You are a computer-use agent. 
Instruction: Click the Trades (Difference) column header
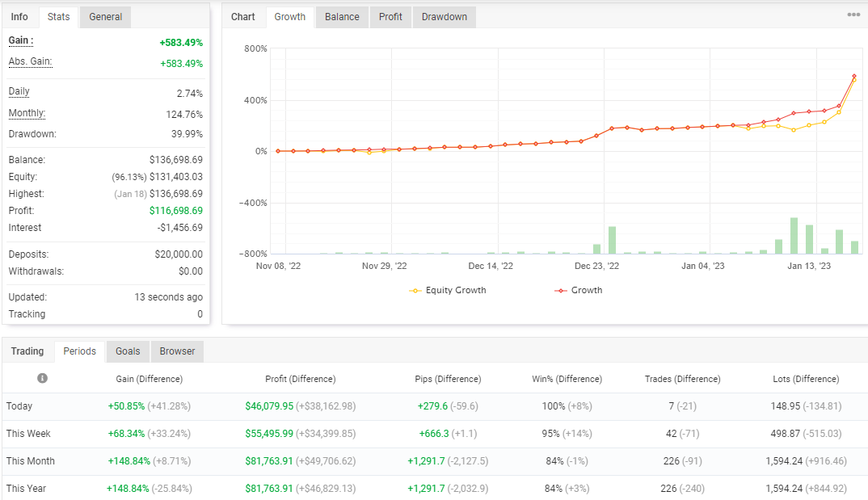click(x=683, y=379)
